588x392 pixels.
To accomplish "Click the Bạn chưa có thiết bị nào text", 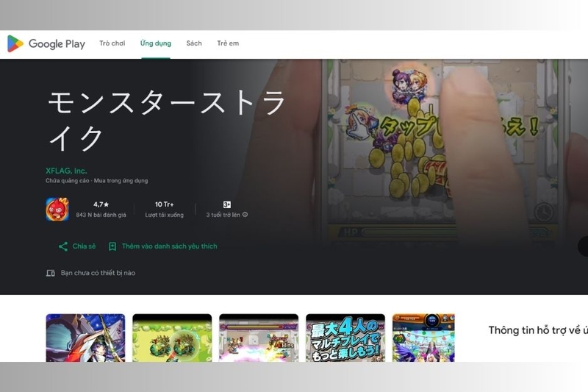I will click(98, 273).
